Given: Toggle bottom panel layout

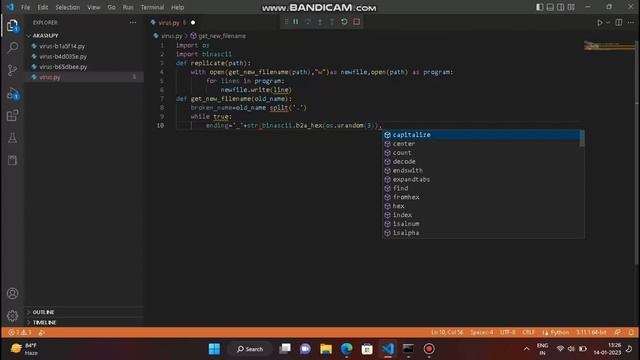Looking at the screenshot, I should pos(550,7).
